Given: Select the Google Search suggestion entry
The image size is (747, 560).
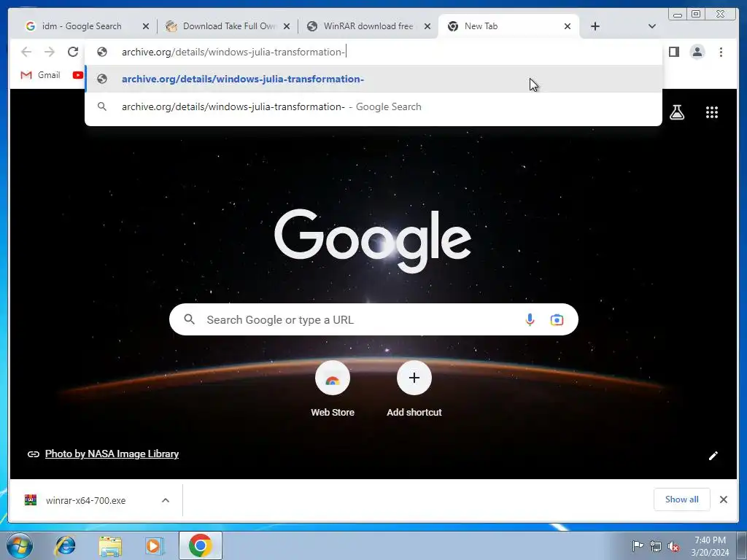Looking at the screenshot, I should 373,106.
